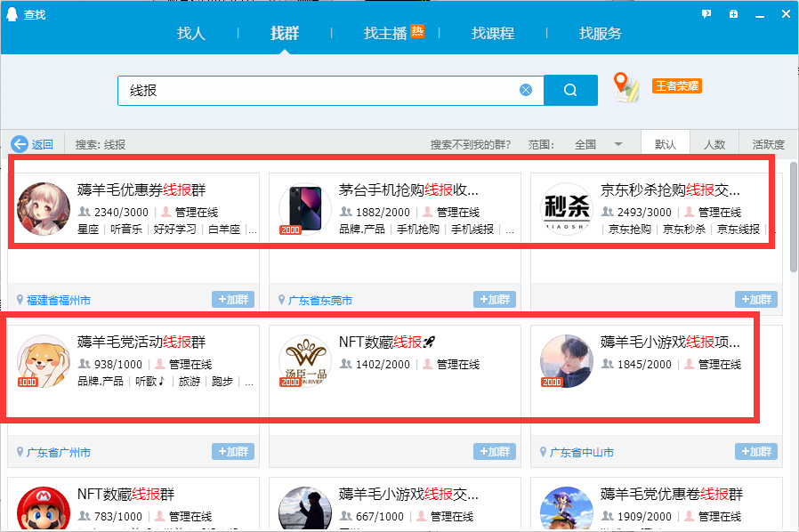Click 广东省广州市 location link

[59, 452]
